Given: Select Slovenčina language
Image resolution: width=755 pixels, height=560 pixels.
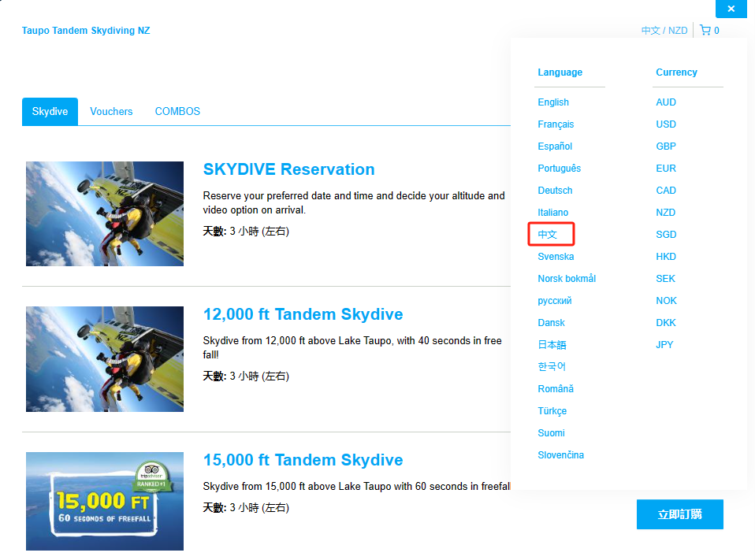Looking at the screenshot, I should click(x=561, y=455).
